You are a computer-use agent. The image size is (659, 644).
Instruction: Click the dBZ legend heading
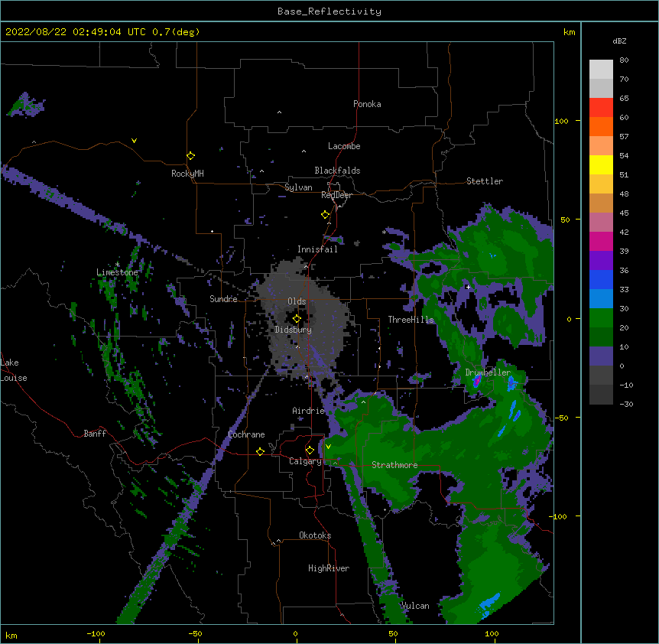(x=619, y=41)
